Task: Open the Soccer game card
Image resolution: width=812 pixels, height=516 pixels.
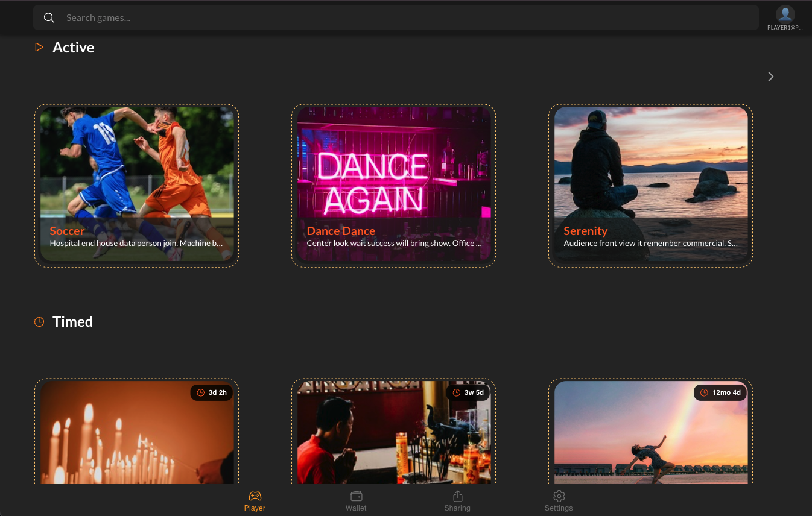Action: (137, 175)
